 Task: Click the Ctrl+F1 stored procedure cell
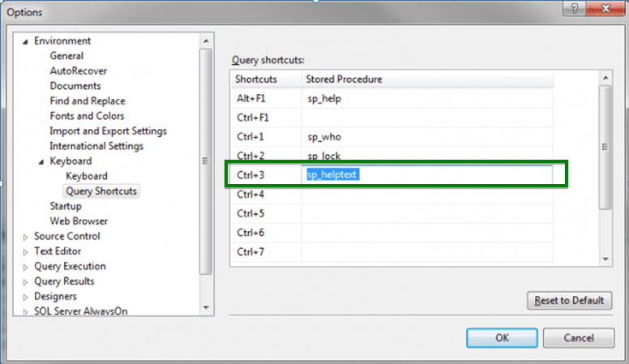[427, 117]
